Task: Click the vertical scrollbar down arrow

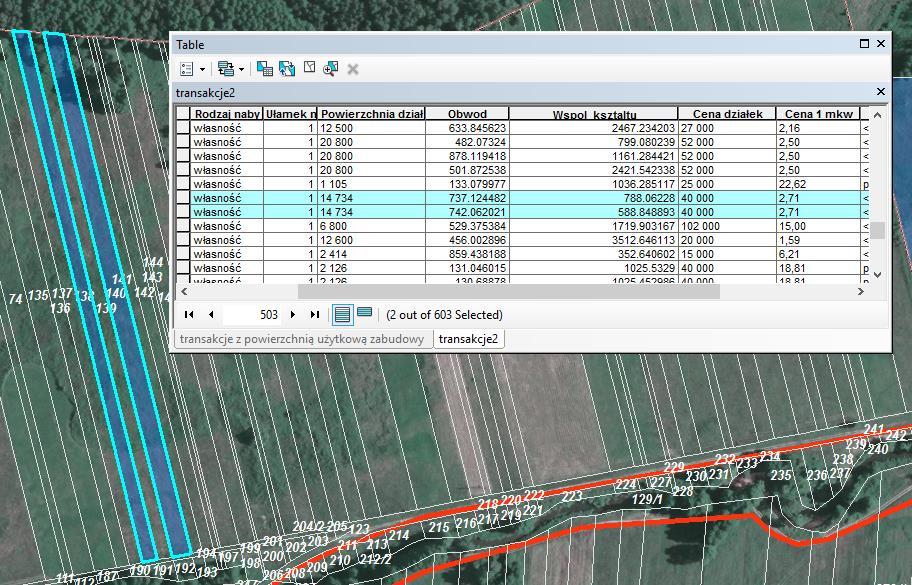Action: click(878, 274)
